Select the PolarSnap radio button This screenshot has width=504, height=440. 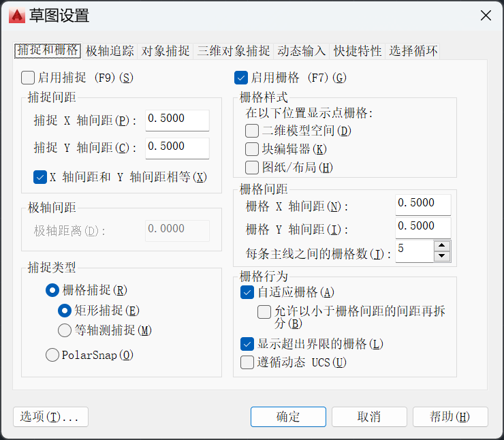pos(52,355)
